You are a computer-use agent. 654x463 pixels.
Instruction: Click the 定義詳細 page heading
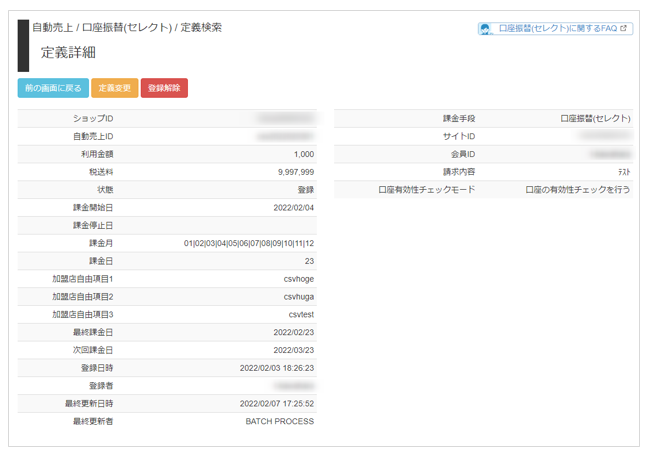[68, 53]
